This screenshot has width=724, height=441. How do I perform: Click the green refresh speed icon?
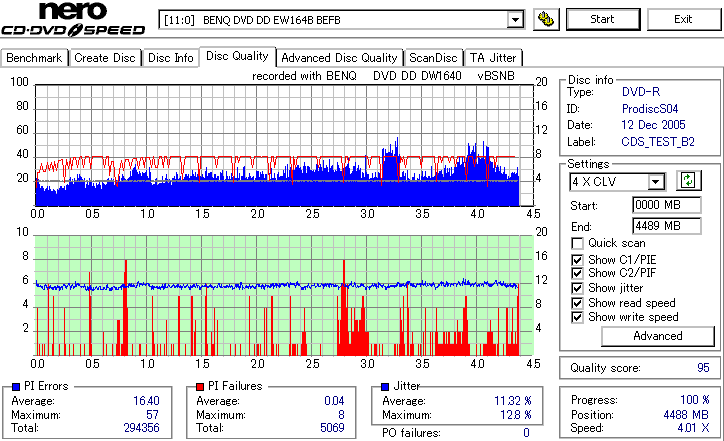tap(688, 180)
